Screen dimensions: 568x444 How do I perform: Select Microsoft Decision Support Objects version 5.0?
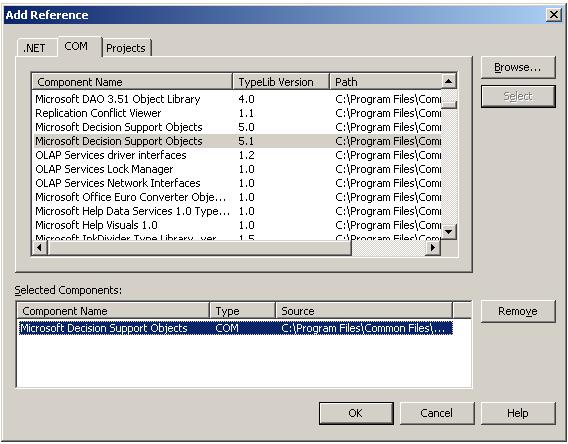tap(238, 127)
